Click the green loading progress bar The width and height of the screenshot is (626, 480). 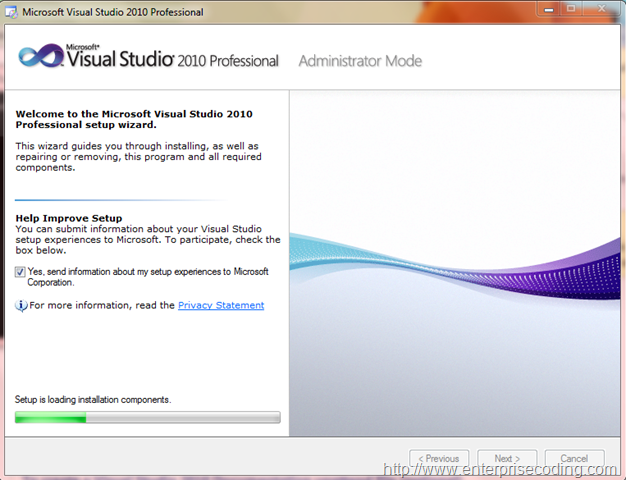pyautogui.click(x=148, y=417)
